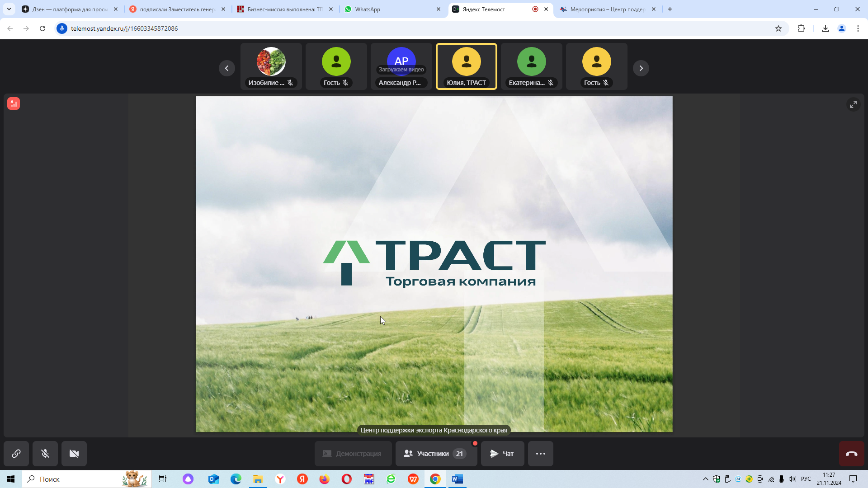
Task: Unmute the microphone in the bottom toolbar
Action: click(45, 454)
